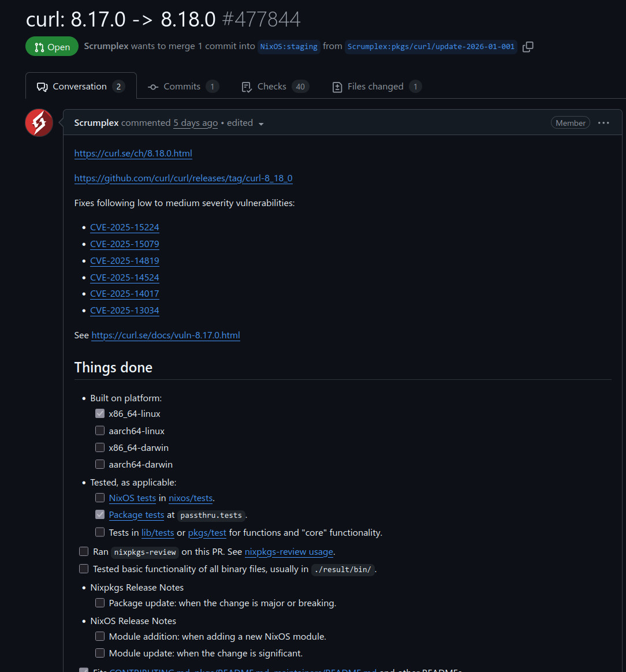This screenshot has height=672, width=626.
Task: Follow the lib/tests link
Action: pos(157,533)
